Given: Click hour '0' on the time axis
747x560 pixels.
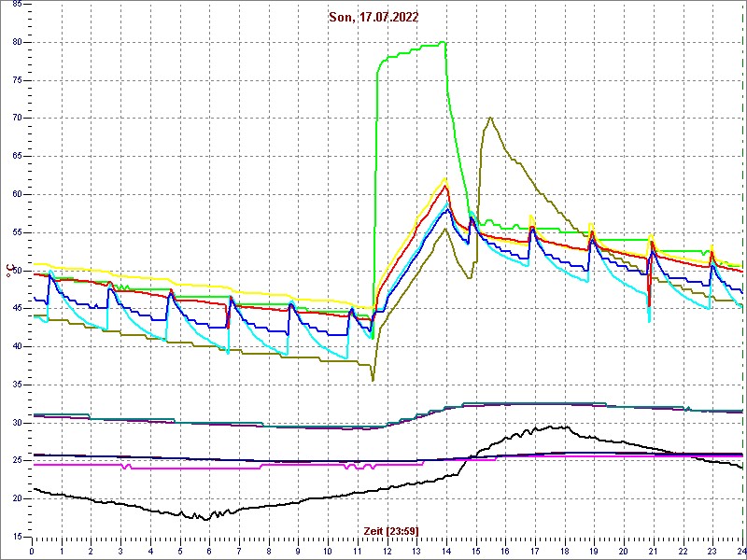Looking at the screenshot, I should (32, 552).
